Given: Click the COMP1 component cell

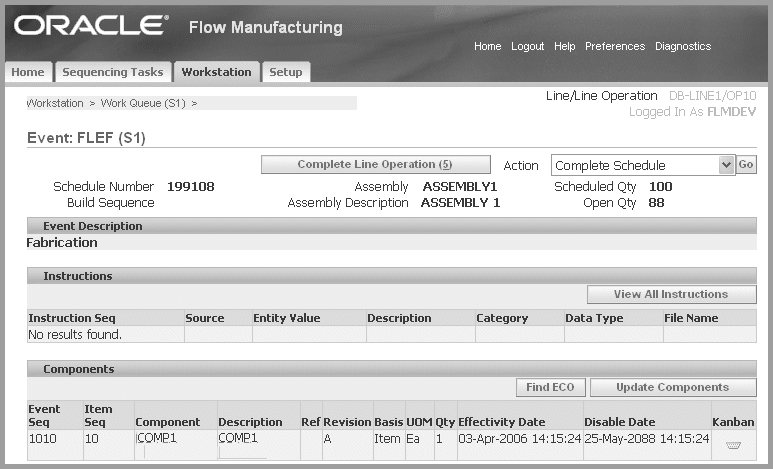Looking at the screenshot, I should (x=156, y=438).
